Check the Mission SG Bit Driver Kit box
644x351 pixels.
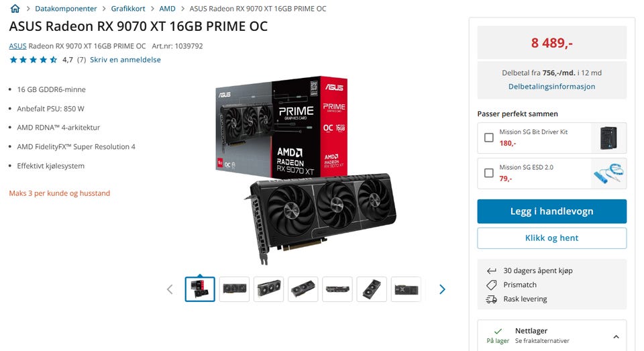489,138
